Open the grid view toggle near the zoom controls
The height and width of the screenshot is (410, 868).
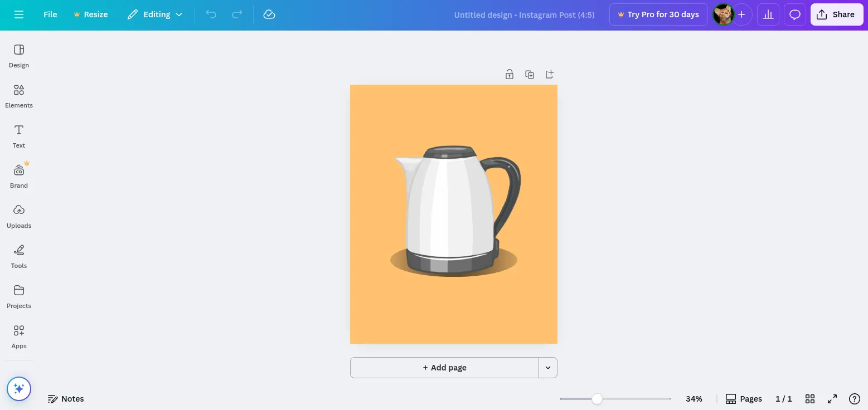tap(809, 398)
